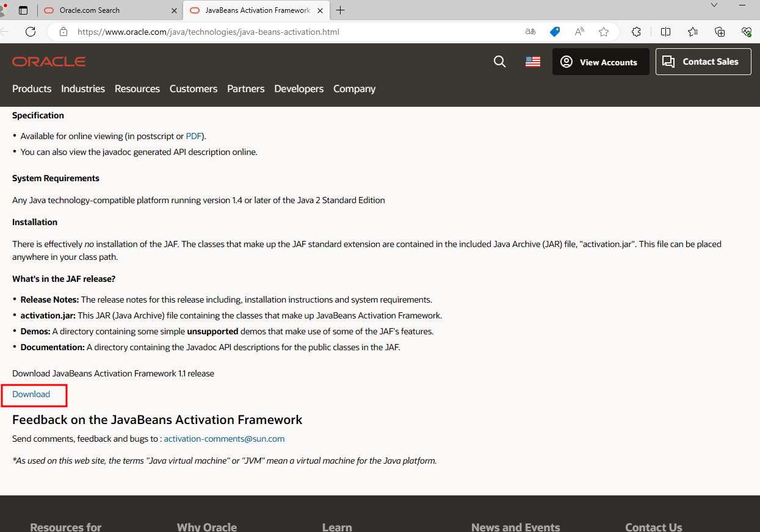
Task: Click the Contact Sales button
Action: [703, 62]
